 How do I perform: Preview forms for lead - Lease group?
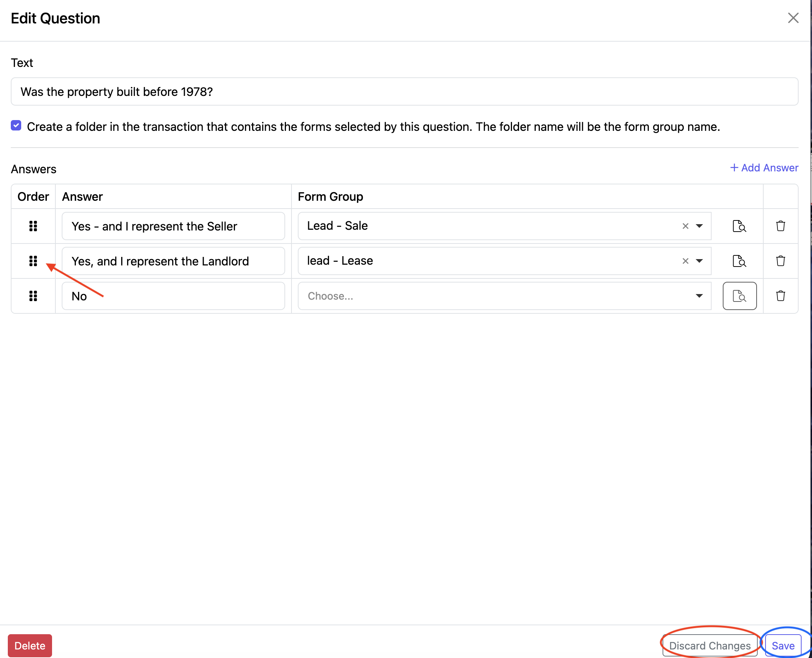coord(739,261)
